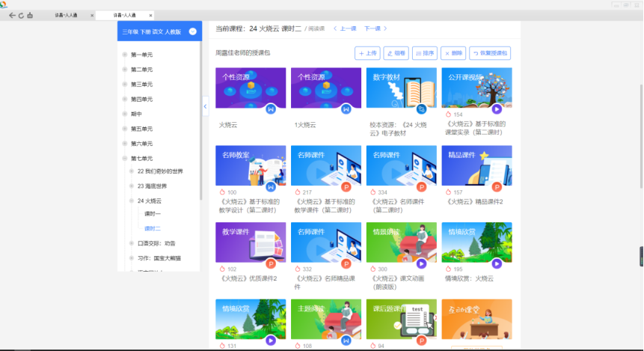Viewport: 644px width, 351px height.
Task: Click the 排序 sort button
Action: click(x=424, y=53)
